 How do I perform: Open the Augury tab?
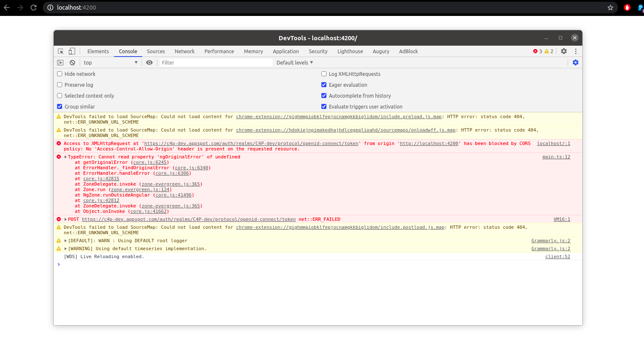pyautogui.click(x=381, y=51)
